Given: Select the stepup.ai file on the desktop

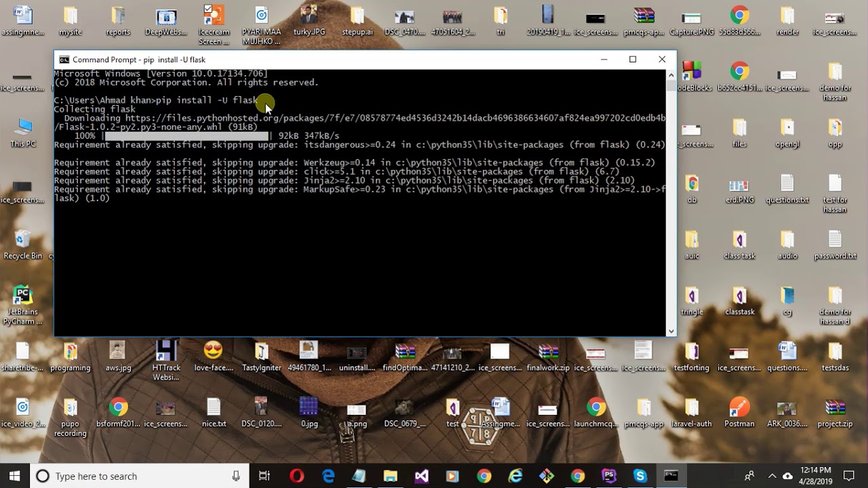Looking at the screenshot, I should [357, 22].
